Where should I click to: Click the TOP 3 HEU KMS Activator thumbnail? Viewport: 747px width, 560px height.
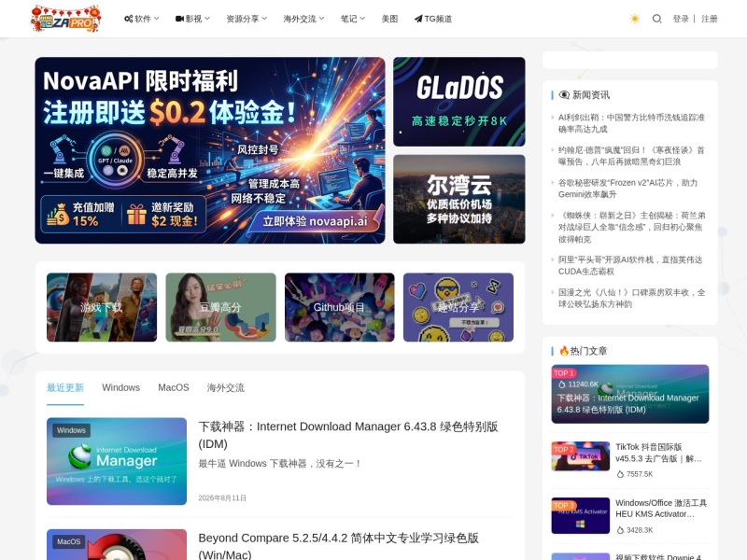click(x=580, y=515)
